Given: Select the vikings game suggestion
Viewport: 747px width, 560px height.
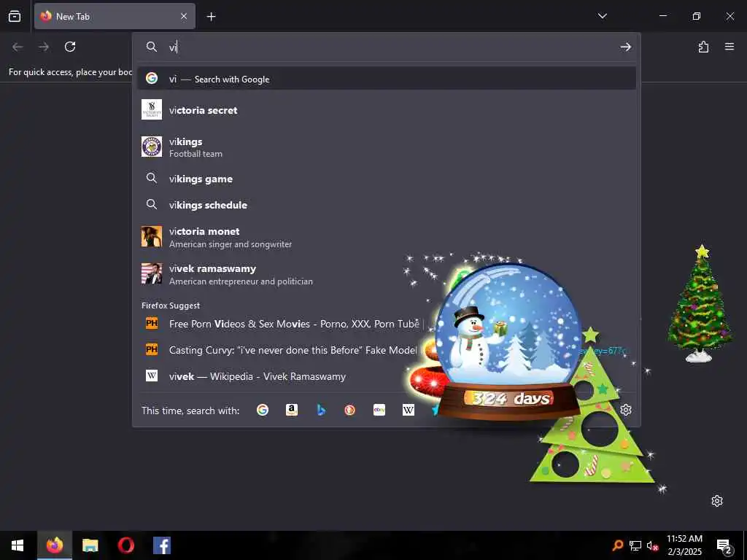Looking at the screenshot, I should (x=387, y=179).
